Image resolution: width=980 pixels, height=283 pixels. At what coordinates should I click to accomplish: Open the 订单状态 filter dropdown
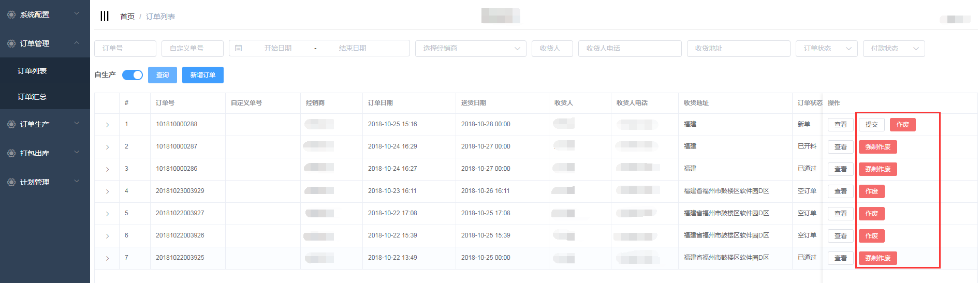(826, 48)
